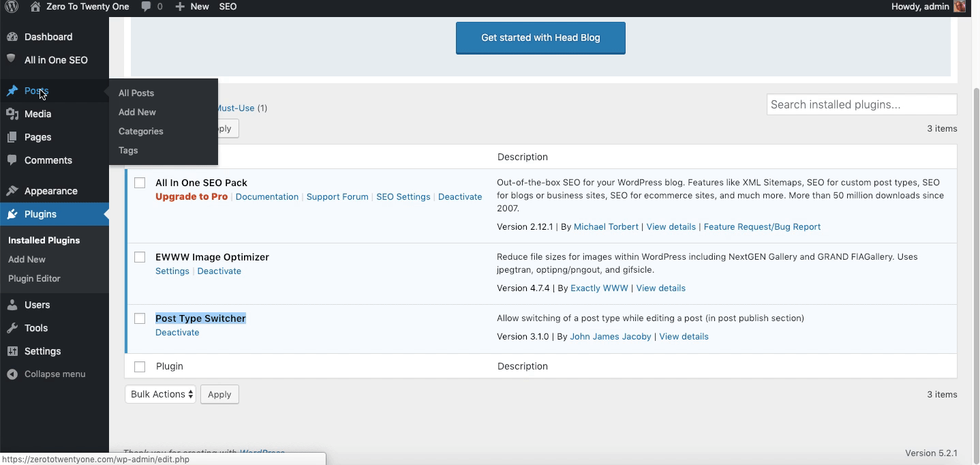This screenshot has width=980, height=465.
Task: Click the Media icon in sidebar
Action: (12, 114)
